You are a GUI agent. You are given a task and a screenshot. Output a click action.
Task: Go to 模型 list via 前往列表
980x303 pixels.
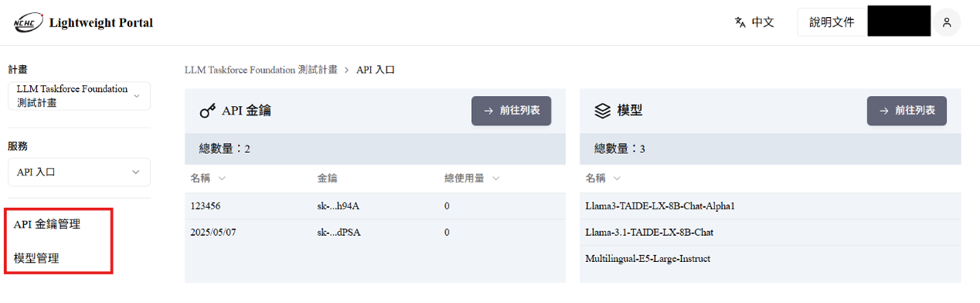coord(907,111)
